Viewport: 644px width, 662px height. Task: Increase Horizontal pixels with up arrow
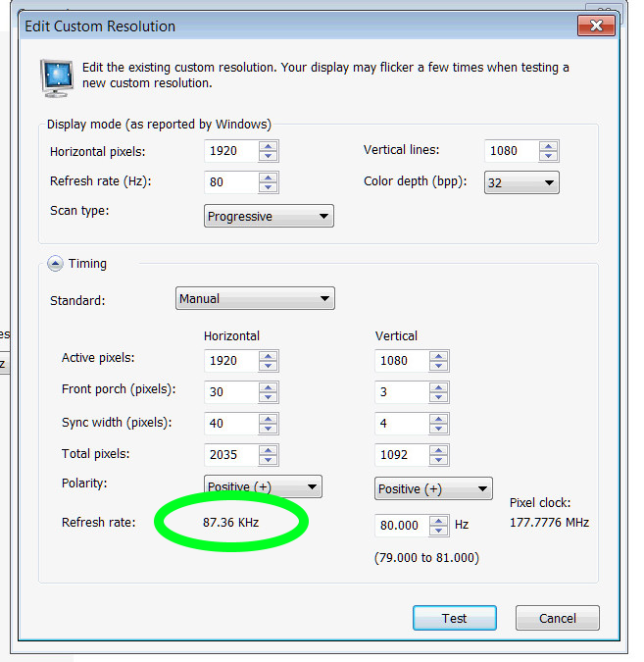pyautogui.click(x=269, y=146)
